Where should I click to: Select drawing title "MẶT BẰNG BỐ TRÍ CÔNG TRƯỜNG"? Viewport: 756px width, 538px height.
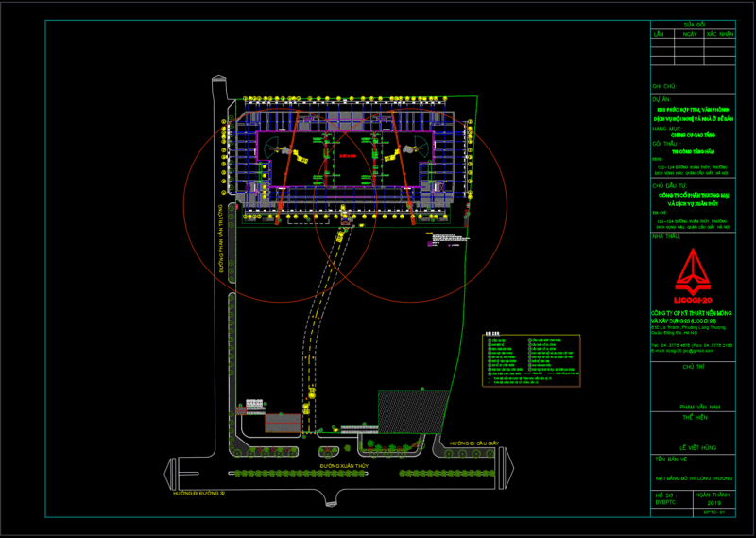click(694, 477)
